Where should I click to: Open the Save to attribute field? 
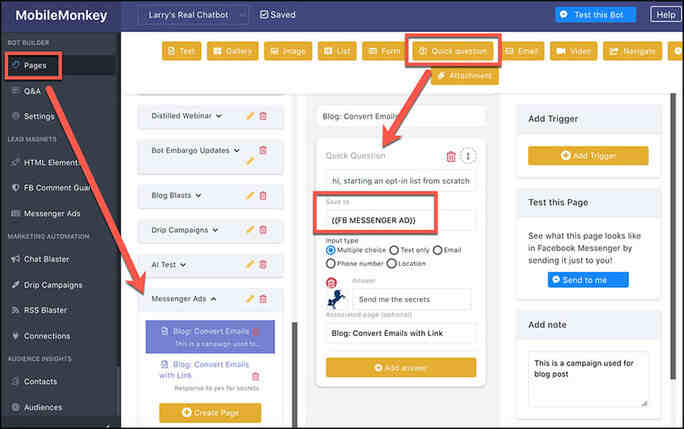pos(400,220)
